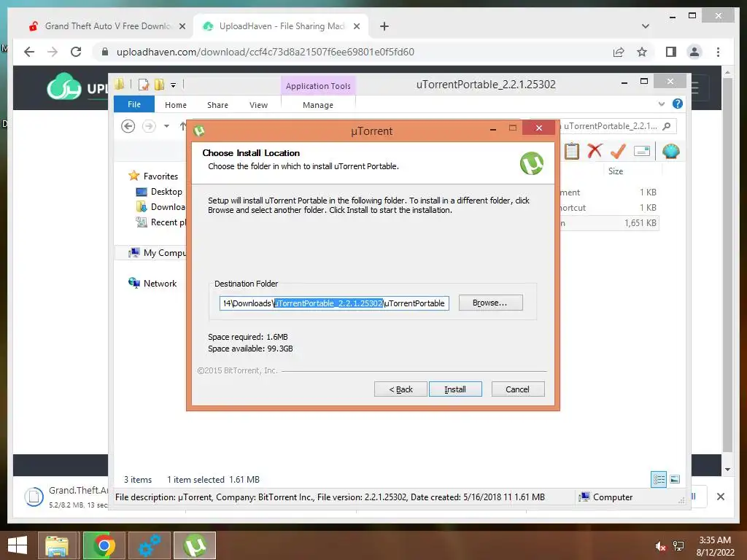The image size is (747, 560).
Task: Click the muted volume tray icon
Action: (659, 546)
